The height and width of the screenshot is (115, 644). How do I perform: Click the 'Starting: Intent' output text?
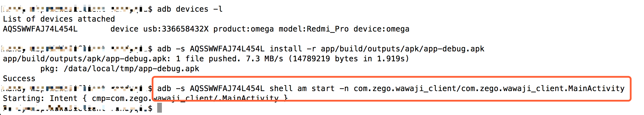point(40,98)
